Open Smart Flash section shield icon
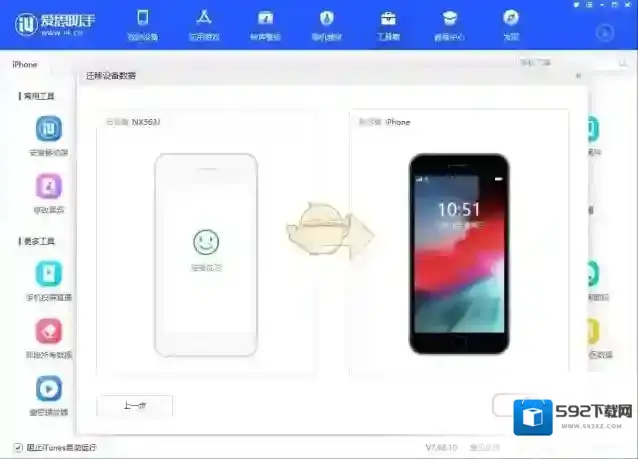 327,24
